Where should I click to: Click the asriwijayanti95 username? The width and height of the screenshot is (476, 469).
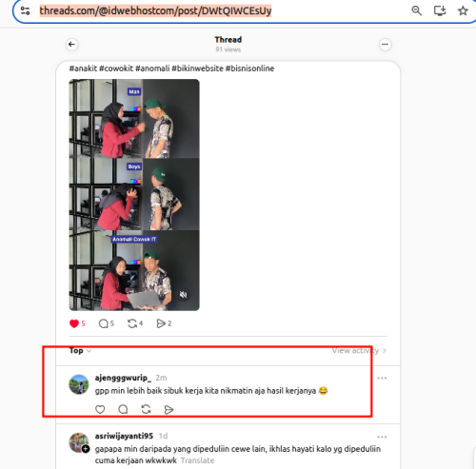[124, 436]
